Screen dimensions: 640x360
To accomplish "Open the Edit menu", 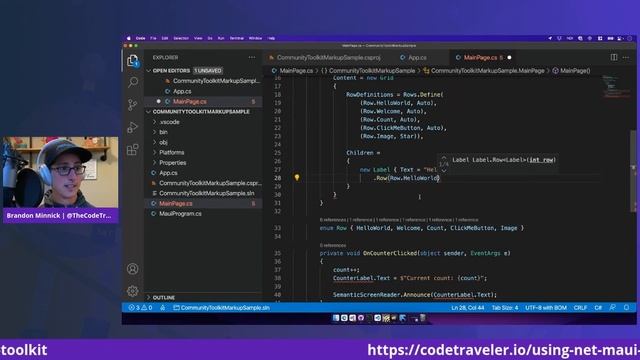I will click(x=165, y=38).
